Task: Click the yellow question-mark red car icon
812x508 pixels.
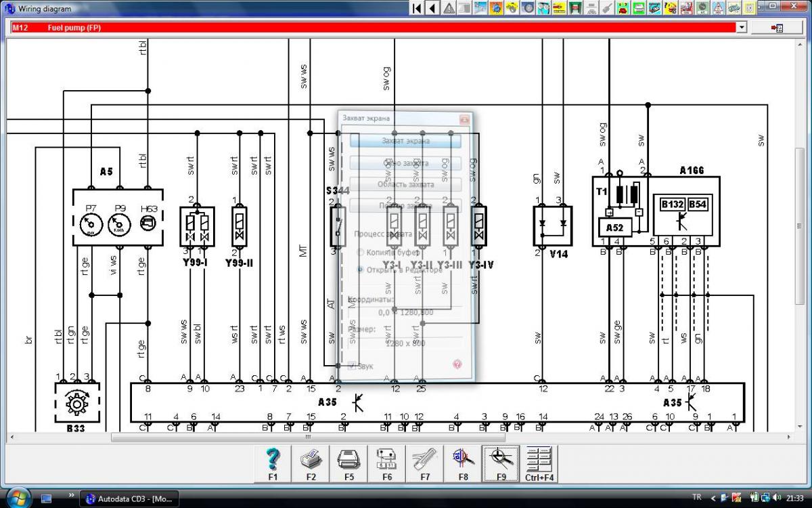Action: tap(671, 8)
